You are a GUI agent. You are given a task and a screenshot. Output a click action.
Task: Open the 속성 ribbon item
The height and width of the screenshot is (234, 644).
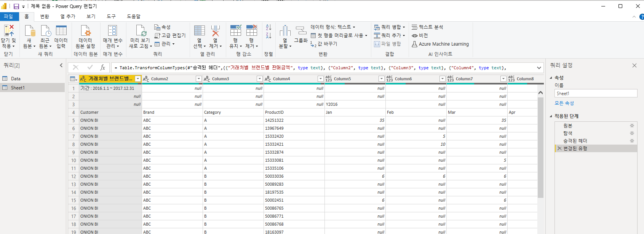click(162, 27)
